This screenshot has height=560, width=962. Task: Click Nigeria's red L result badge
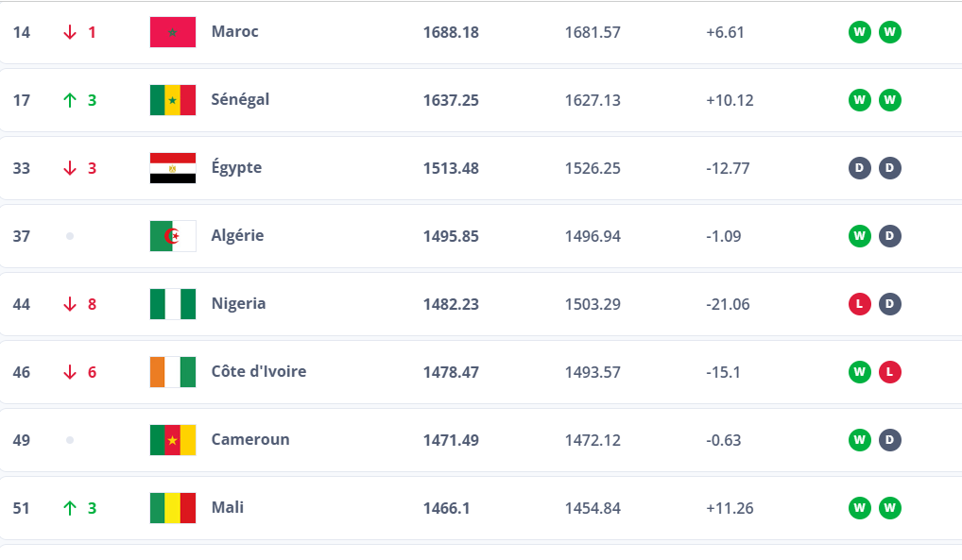pyautogui.click(x=859, y=304)
